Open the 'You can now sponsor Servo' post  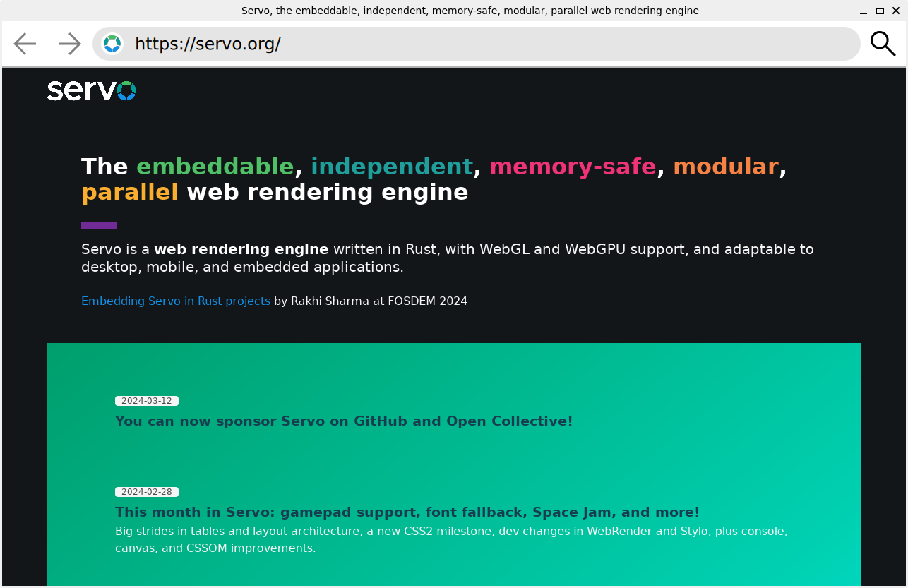coord(344,421)
